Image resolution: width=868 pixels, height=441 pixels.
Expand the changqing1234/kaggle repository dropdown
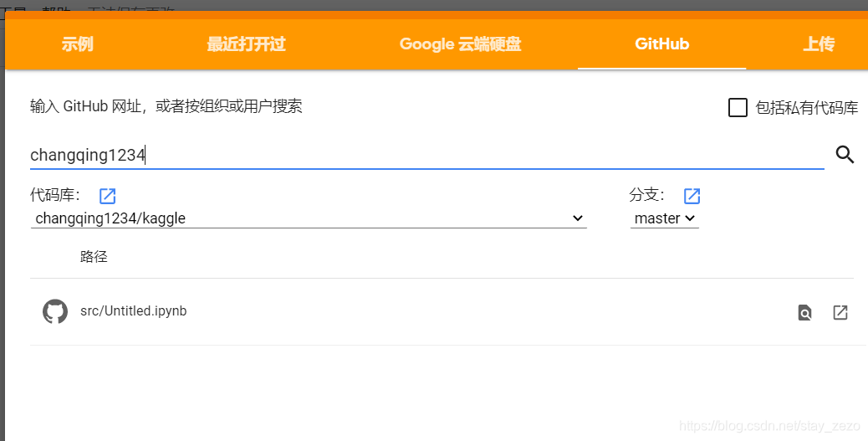[309, 218]
